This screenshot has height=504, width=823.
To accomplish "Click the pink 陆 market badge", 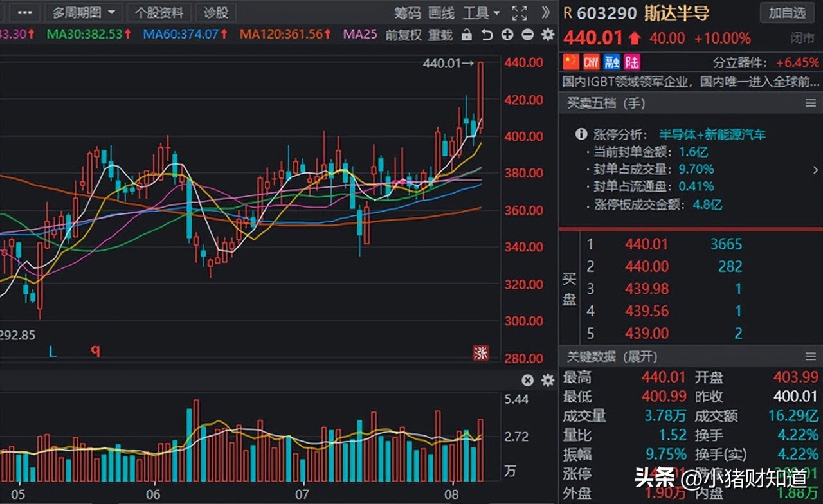I will pyautogui.click(x=631, y=61).
